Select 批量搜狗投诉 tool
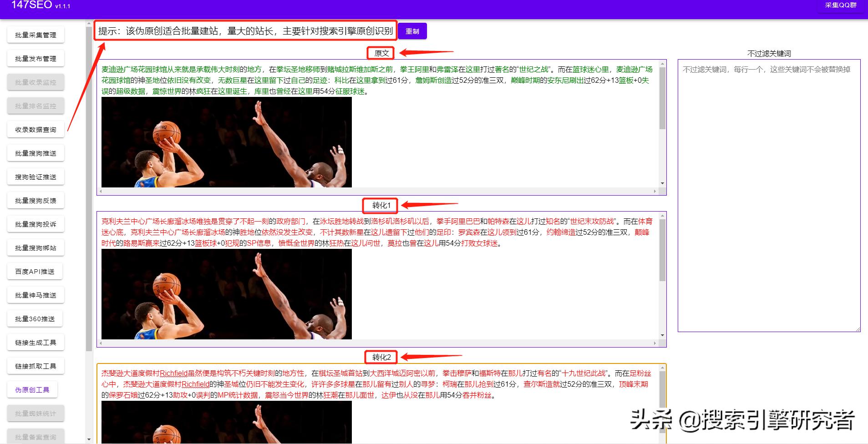Image resolution: width=868 pixels, height=444 pixels. pos(35,223)
